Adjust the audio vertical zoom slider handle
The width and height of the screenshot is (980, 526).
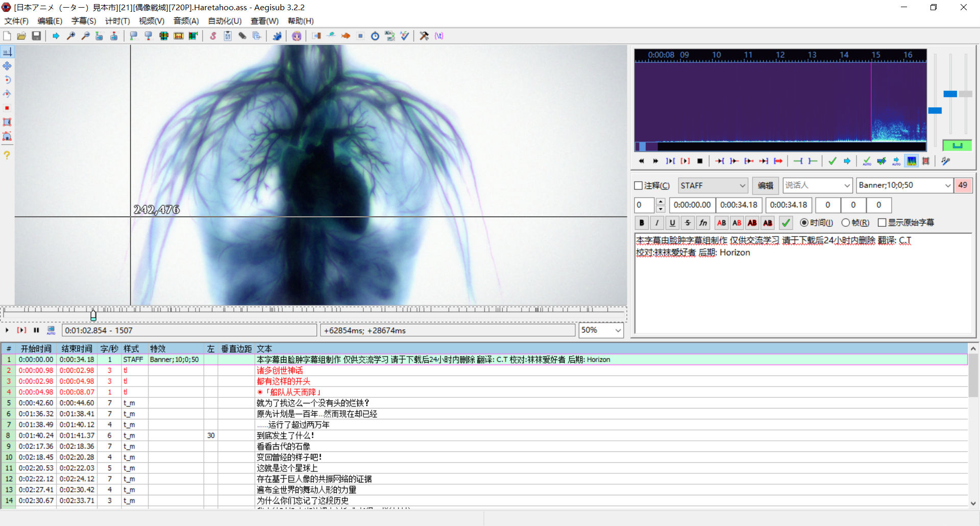950,94
